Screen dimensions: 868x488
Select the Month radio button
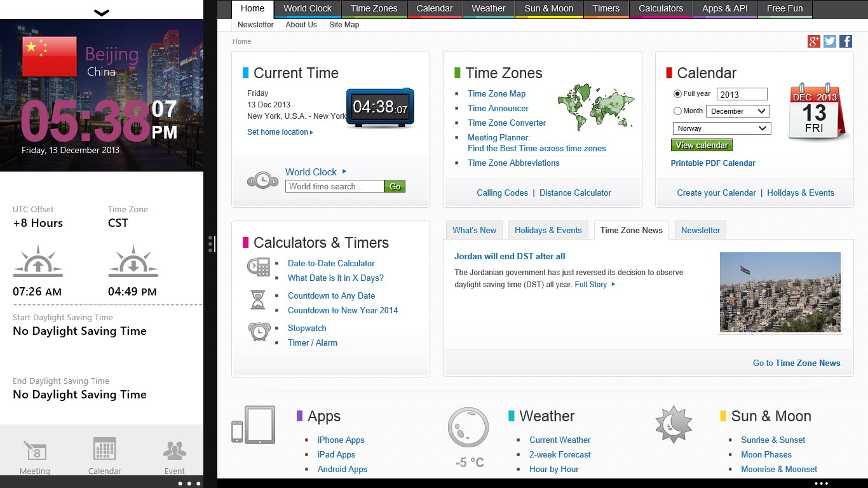(x=677, y=111)
